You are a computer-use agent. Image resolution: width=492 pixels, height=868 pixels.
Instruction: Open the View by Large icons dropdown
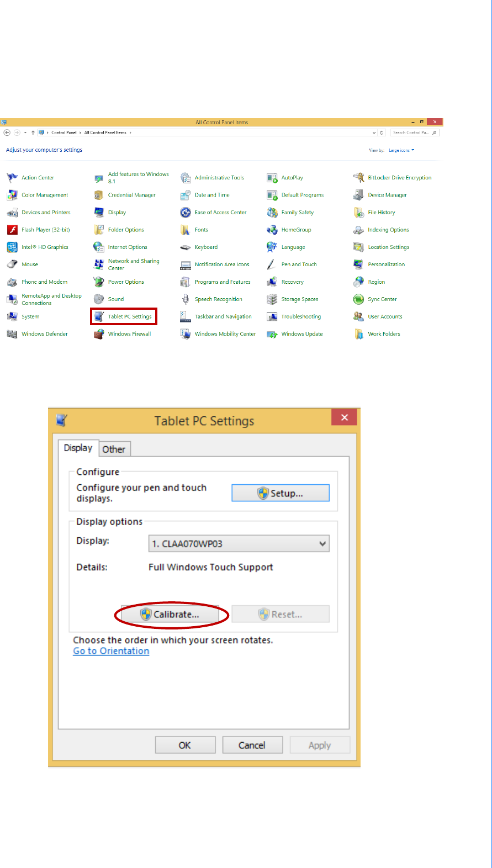tap(401, 150)
